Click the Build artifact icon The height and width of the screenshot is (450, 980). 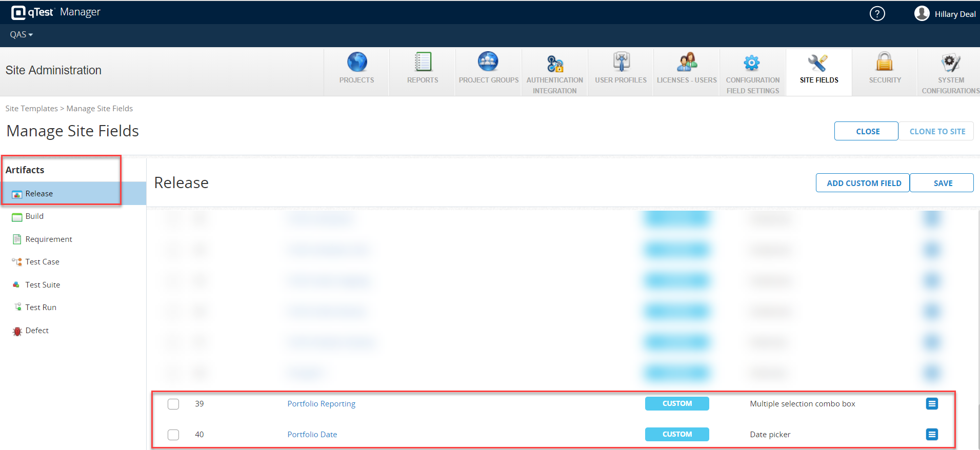pos(17,217)
